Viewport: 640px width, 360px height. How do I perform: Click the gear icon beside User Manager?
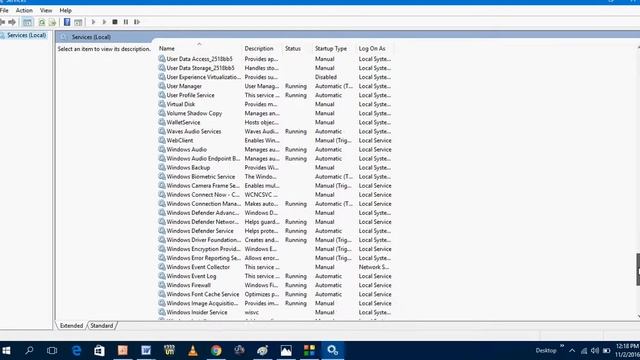[x=162, y=86]
